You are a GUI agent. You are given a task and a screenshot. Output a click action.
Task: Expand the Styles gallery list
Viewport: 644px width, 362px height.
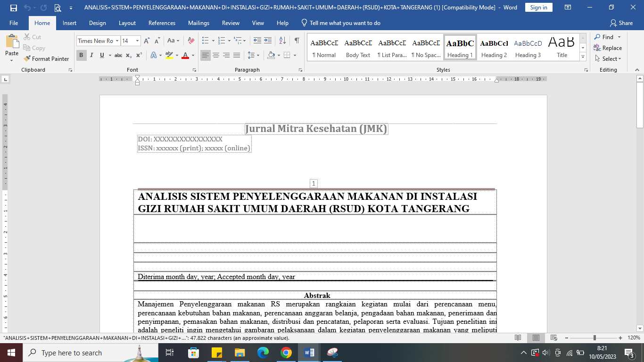pyautogui.click(x=583, y=57)
